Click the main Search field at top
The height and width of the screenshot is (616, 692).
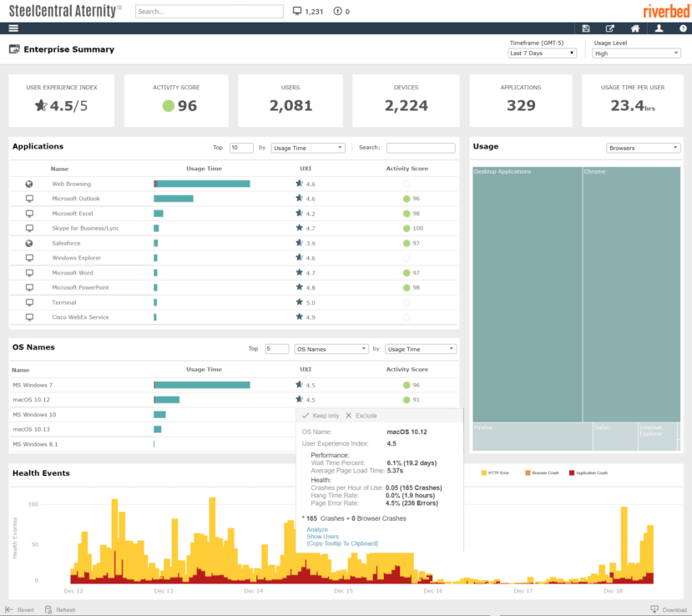[210, 12]
